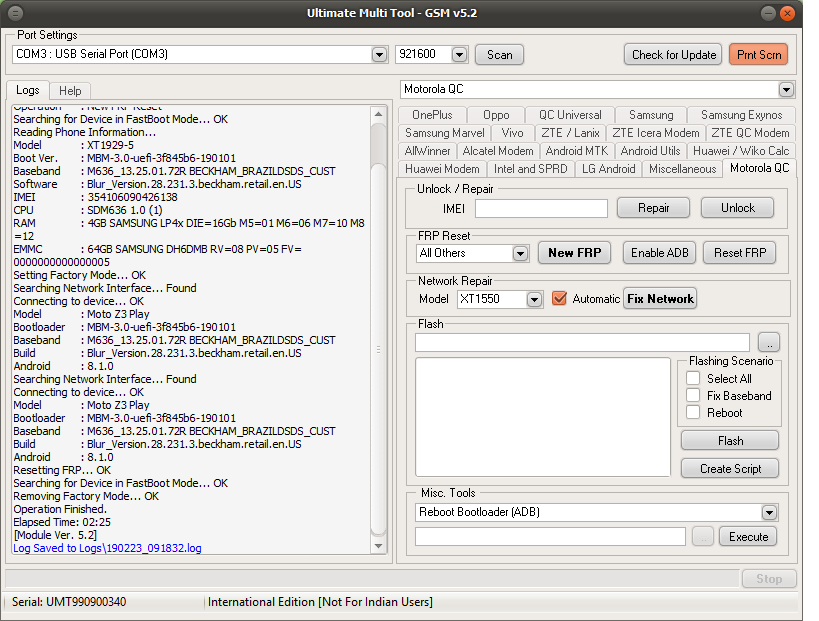The width and height of the screenshot is (819, 621).
Task: Open the Reboot Bootloader (ADB) dropdown
Action: click(x=769, y=512)
